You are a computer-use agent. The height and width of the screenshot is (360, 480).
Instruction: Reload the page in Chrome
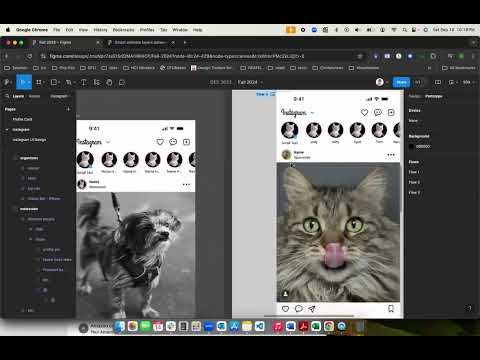click(x=30, y=56)
